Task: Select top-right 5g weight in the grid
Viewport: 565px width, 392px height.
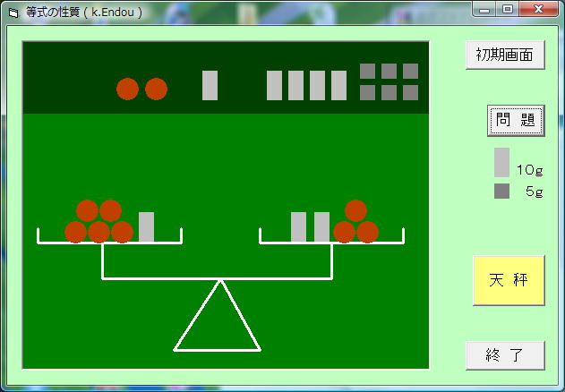Action: click(410, 71)
